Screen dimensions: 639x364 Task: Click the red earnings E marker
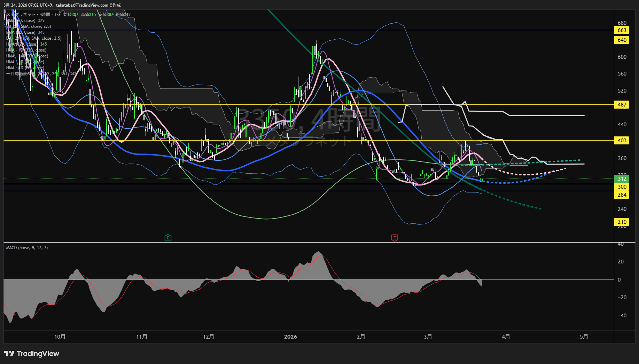click(395, 238)
